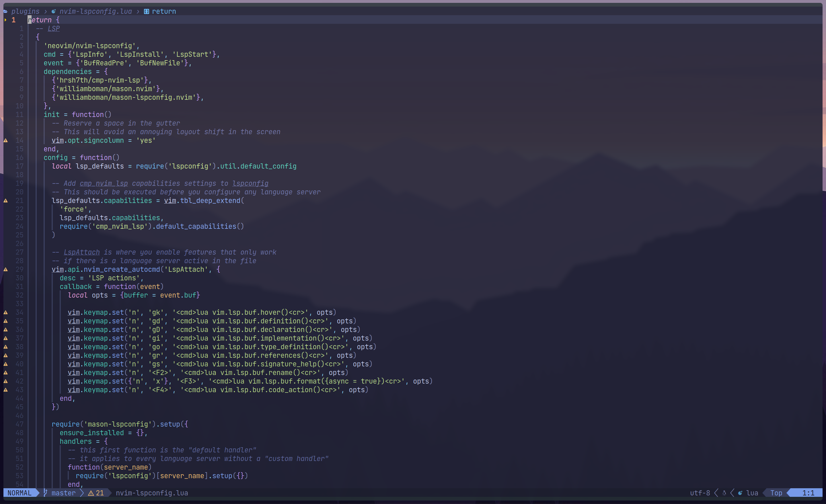Click 'LspInstall' in the cmd table
Viewport: 826px width, 504px height.
tap(140, 54)
